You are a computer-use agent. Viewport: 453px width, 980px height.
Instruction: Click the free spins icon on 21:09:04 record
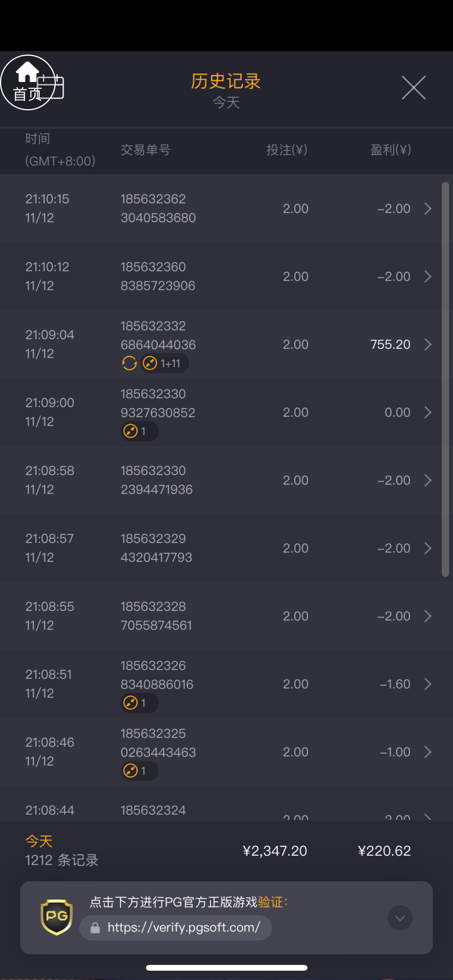pyautogui.click(x=129, y=363)
